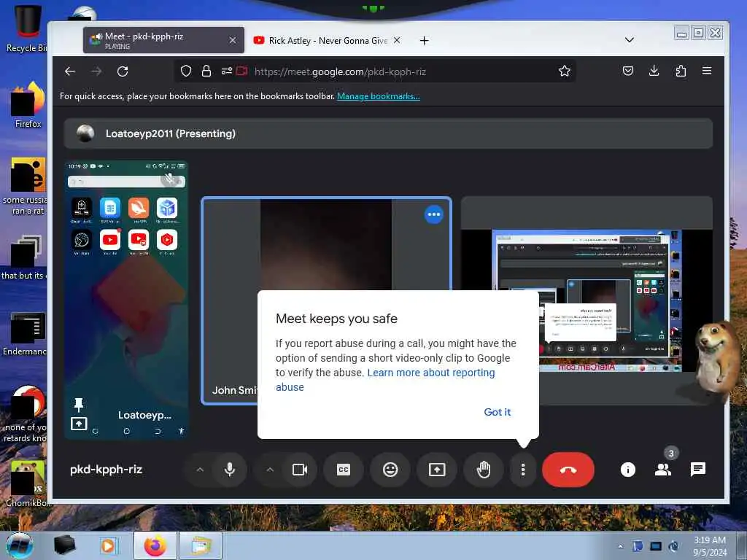Select the shared desktop video tile
The height and width of the screenshot is (560, 747).
(x=587, y=300)
